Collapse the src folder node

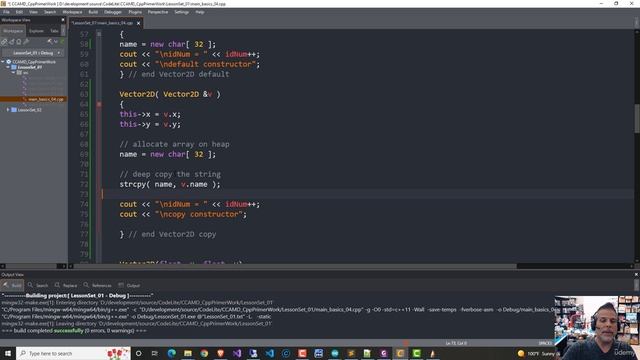pyautogui.click(x=13, y=72)
